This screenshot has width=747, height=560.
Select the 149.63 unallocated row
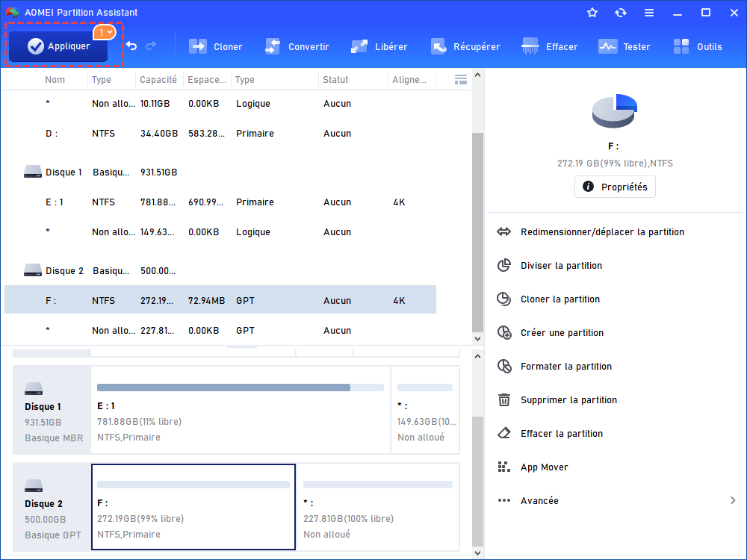click(220, 232)
